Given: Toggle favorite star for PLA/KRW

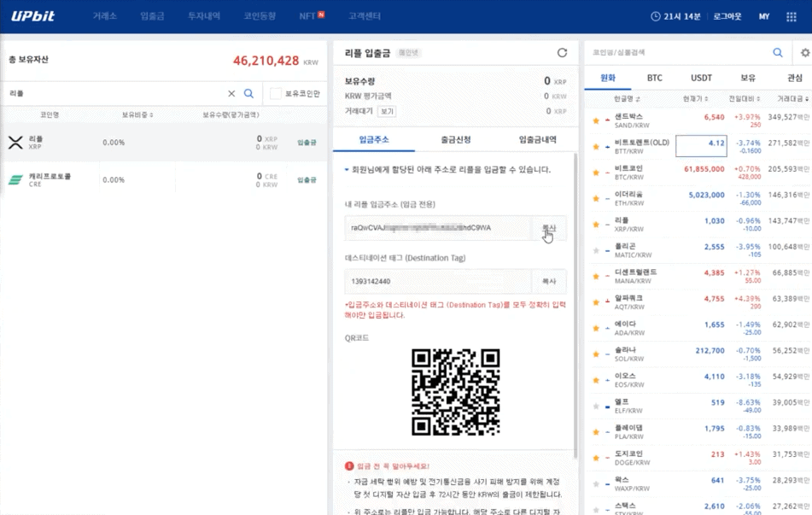Looking at the screenshot, I should (x=596, y=432).
